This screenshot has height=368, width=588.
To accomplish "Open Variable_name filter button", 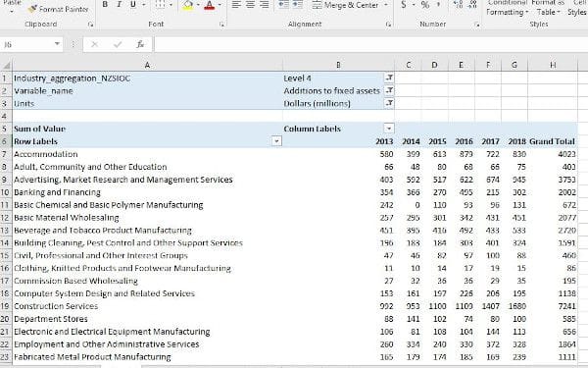I will (x=389, y=90).
